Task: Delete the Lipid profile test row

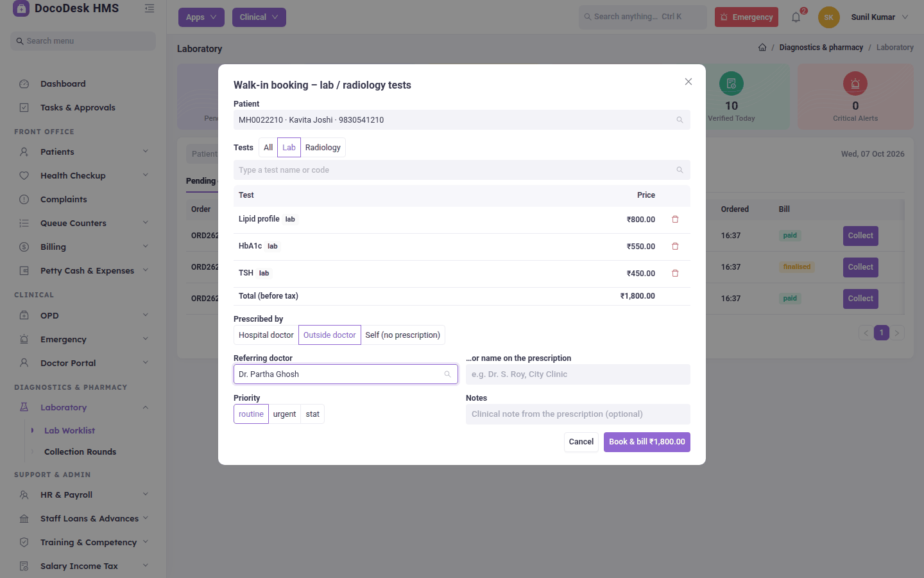Action: point(675,220)
